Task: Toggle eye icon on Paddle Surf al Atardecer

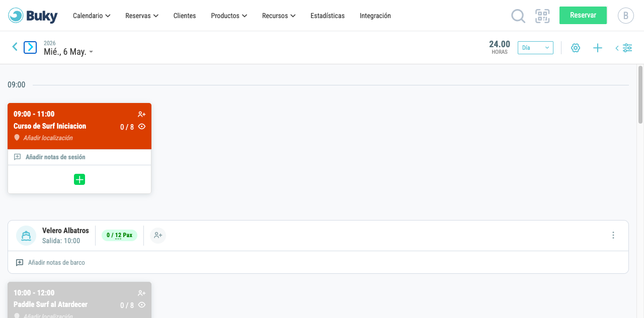Action: click(142, 305)
